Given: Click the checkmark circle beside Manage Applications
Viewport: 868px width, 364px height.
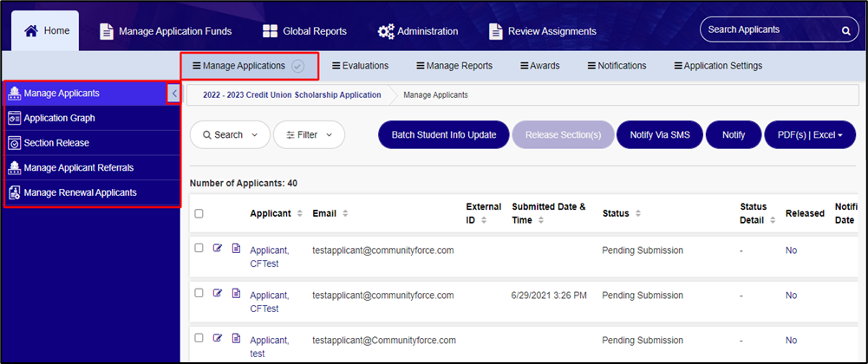Looking at the screenshot, I should tap(297, 66).
